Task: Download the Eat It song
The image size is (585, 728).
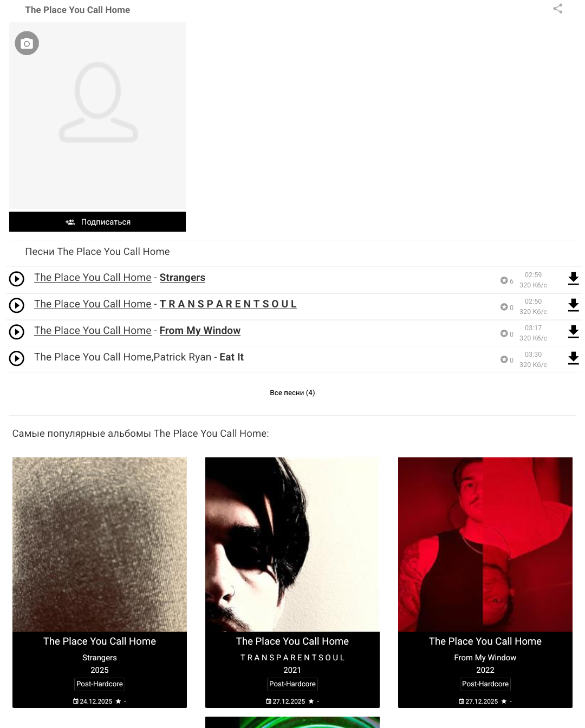Action: click(x=573, y=358)
